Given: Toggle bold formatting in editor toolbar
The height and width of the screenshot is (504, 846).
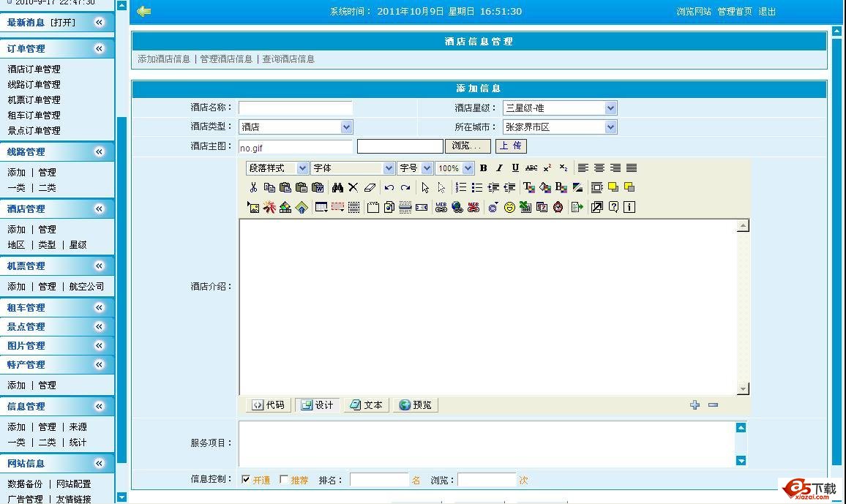Looking at the screenshot, I should (483, 168).
